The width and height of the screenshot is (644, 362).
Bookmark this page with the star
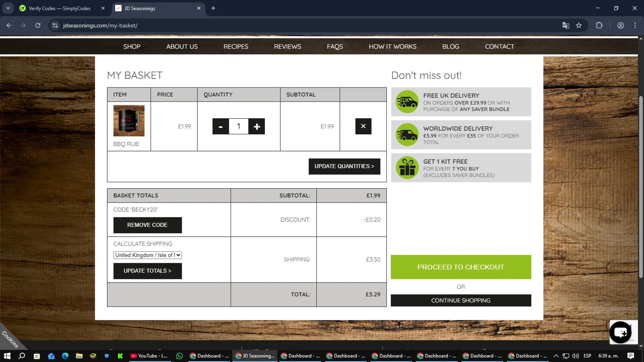(579, 25)
